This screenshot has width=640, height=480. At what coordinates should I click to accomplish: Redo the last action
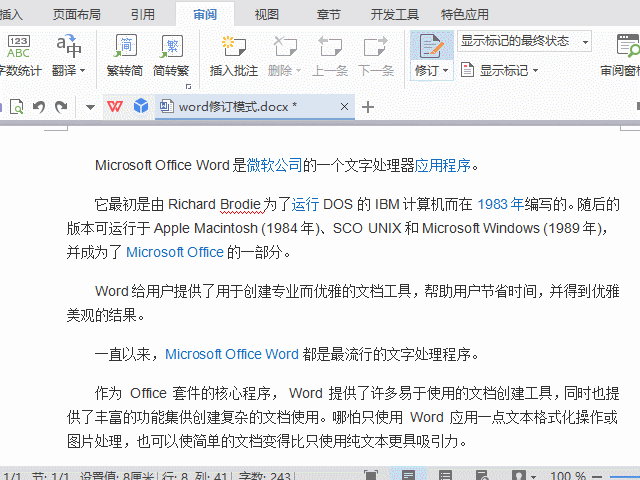[x=61, y=107]
